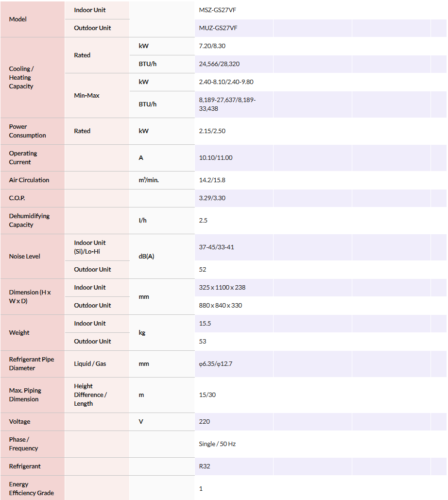The image size is (448, 500).
Task: Select the Noise Level row header
Action: [25, 257]
